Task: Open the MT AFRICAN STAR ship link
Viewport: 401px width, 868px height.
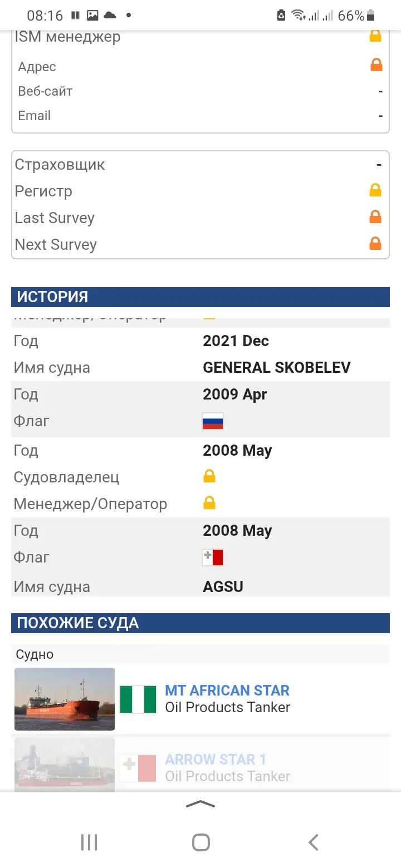Action: pyautogui.click(x=227, y=691)
